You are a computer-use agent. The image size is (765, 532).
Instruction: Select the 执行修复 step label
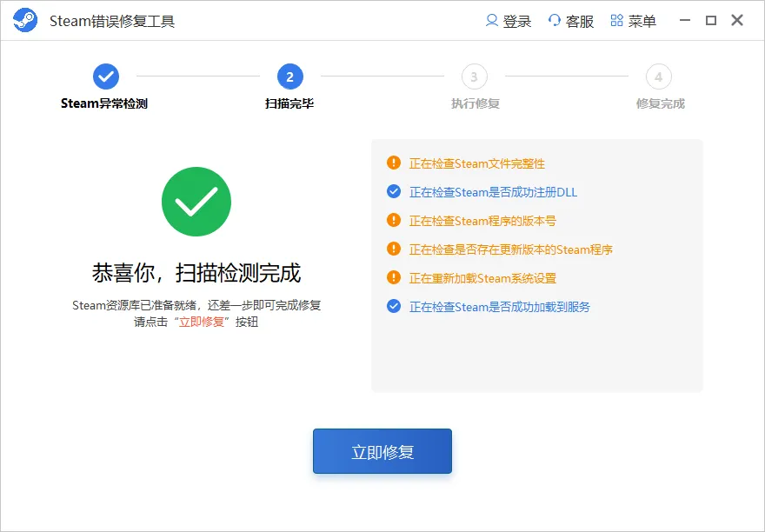[476, 103]
